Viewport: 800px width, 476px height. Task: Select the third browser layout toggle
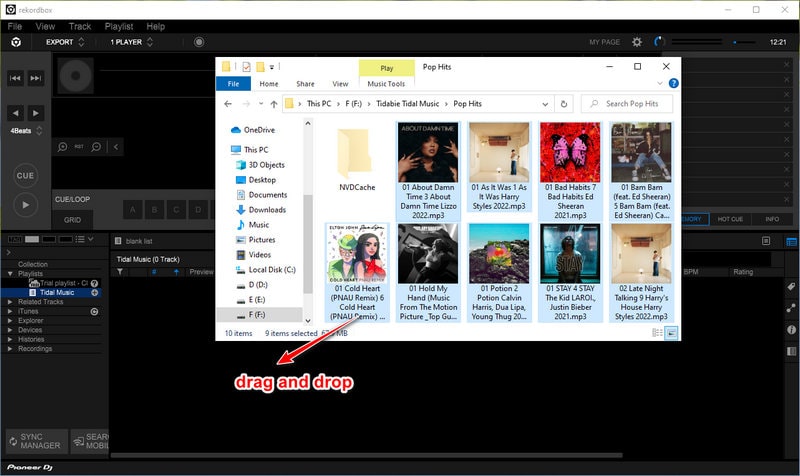[x=49, y=239]
